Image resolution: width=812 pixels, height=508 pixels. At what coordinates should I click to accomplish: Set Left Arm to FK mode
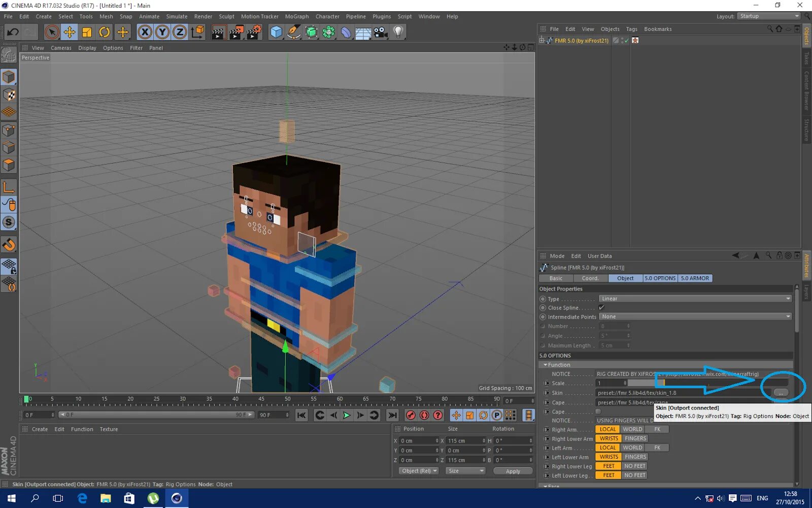657,448
